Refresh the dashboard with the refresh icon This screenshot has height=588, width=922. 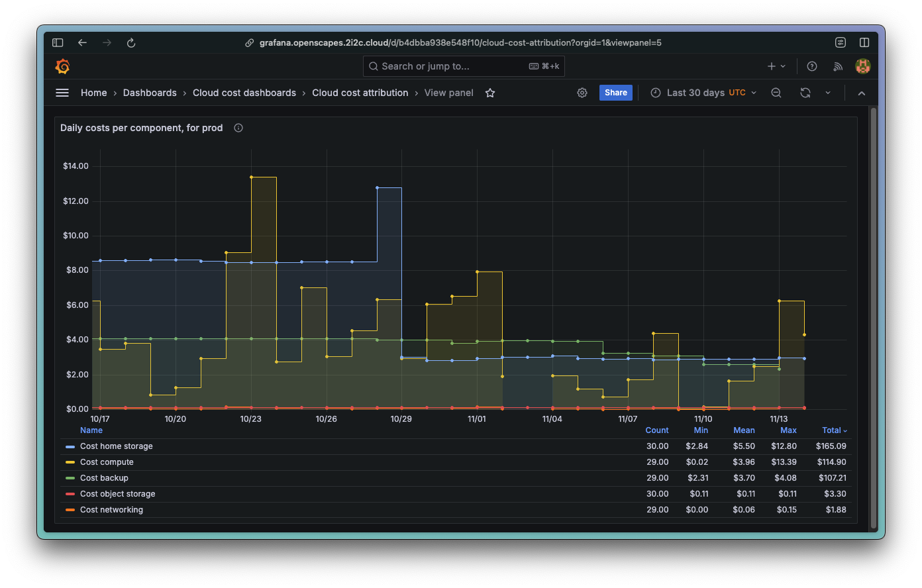click(805, 93)
